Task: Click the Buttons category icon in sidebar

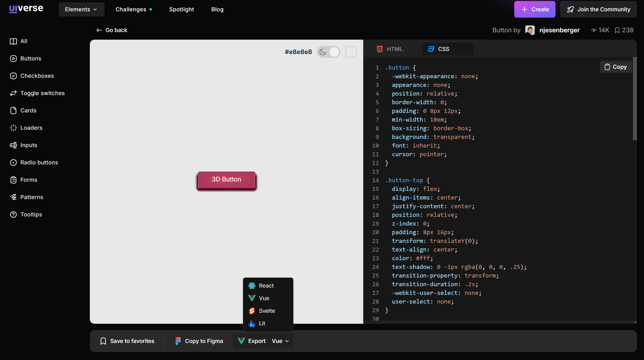Action: pyautogui.click(x=13, y=59)
